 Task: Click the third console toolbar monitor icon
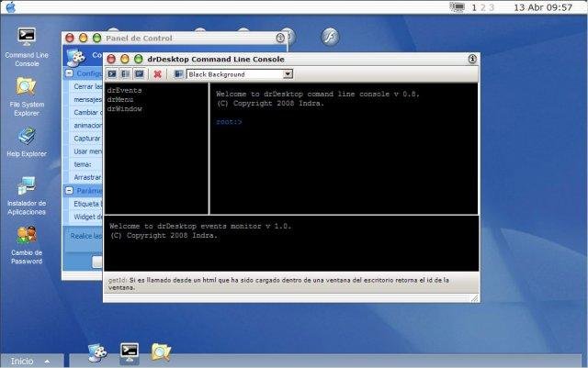(x=139, y=73)
